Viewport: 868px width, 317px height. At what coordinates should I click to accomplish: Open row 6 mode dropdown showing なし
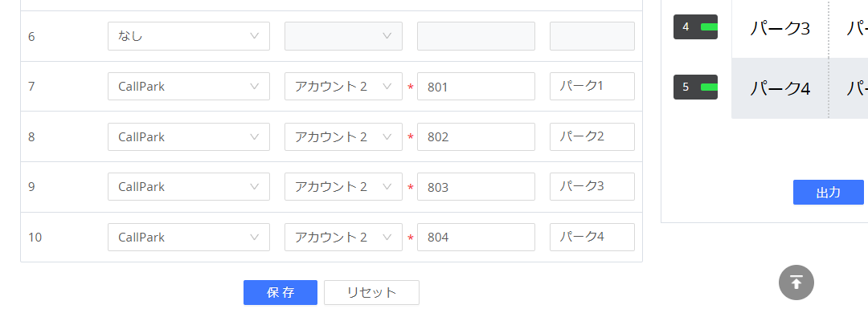tap(189, 36)
